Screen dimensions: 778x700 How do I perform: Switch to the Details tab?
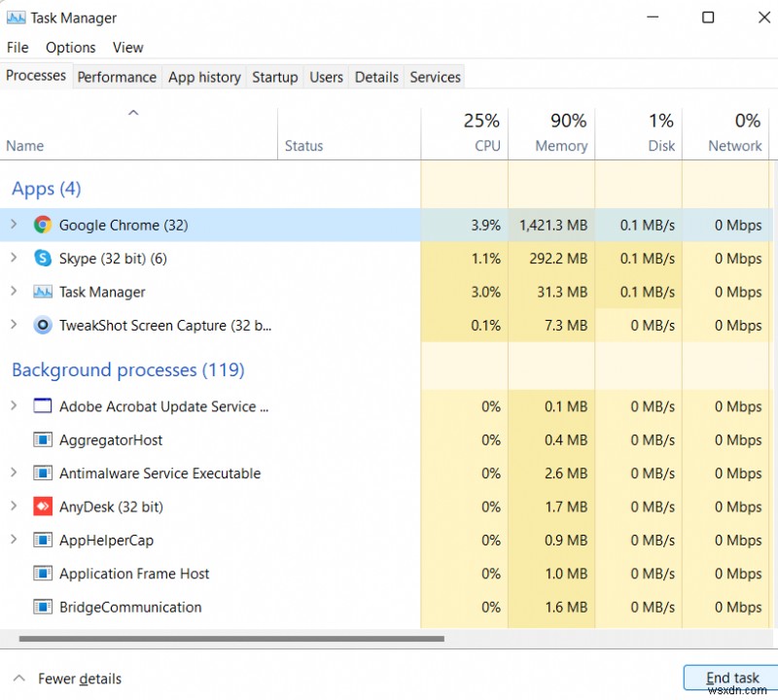click(x=376, y=78)
